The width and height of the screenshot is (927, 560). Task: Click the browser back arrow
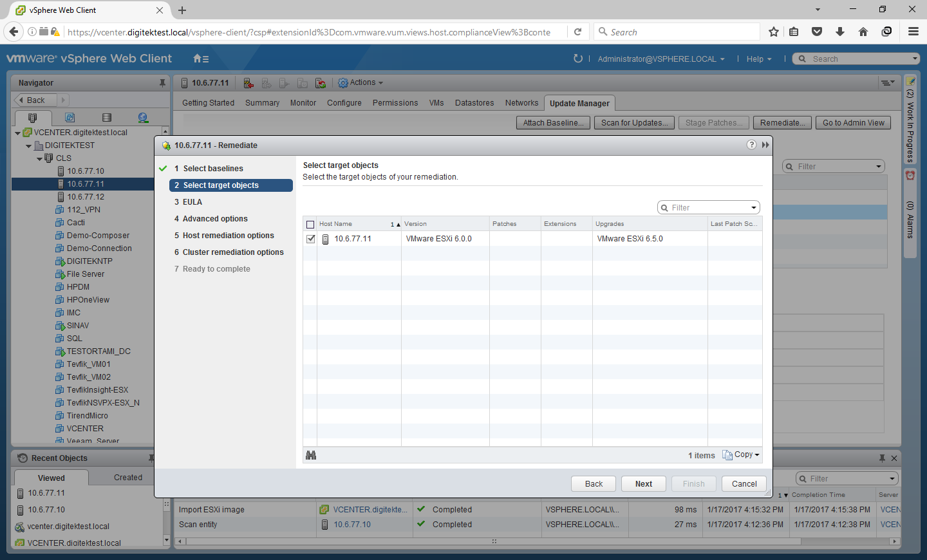(x=14, y=32)
